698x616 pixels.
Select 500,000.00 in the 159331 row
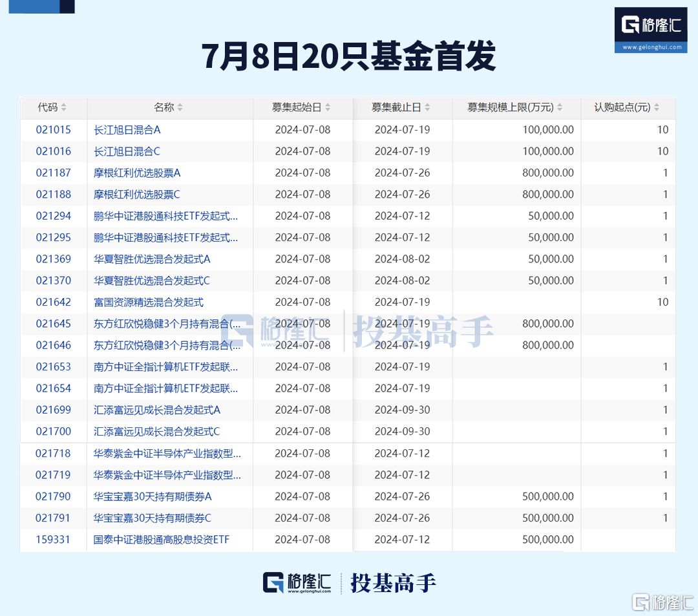pyautogui.click(x=548, y=540)
